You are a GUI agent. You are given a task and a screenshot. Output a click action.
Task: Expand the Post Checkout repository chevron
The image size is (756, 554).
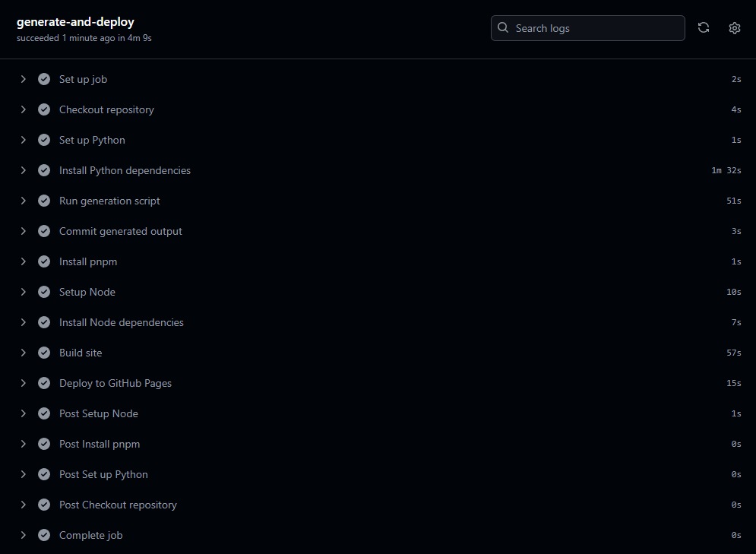coord(23,505)
